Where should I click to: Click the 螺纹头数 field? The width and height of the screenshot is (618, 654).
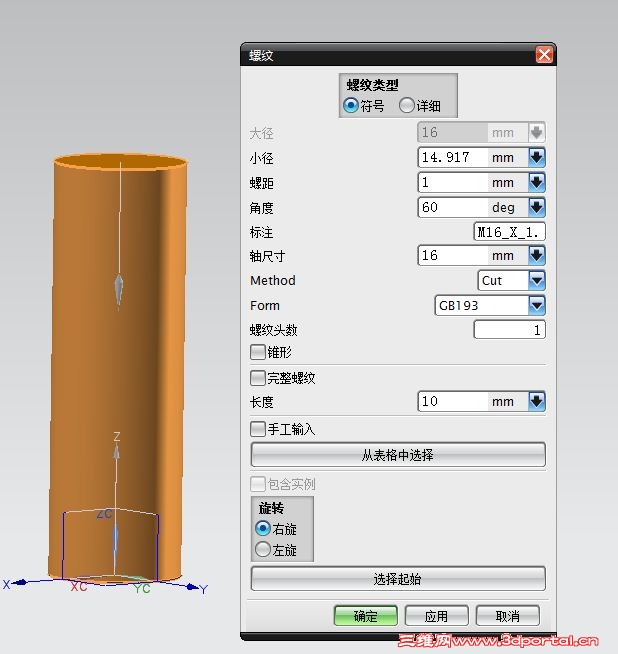(x=510, y=330)
